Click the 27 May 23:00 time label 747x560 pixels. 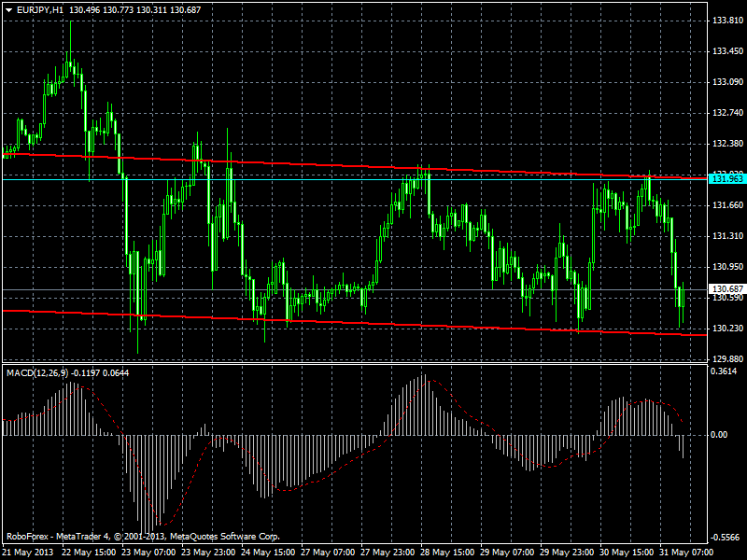pyautogui.click(x=388, y=553)
